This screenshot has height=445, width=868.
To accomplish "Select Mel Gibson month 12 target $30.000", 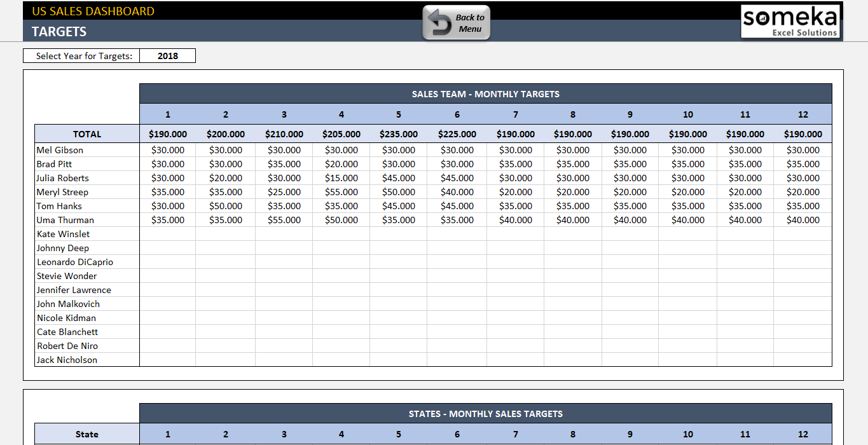I will coord(803,150).
